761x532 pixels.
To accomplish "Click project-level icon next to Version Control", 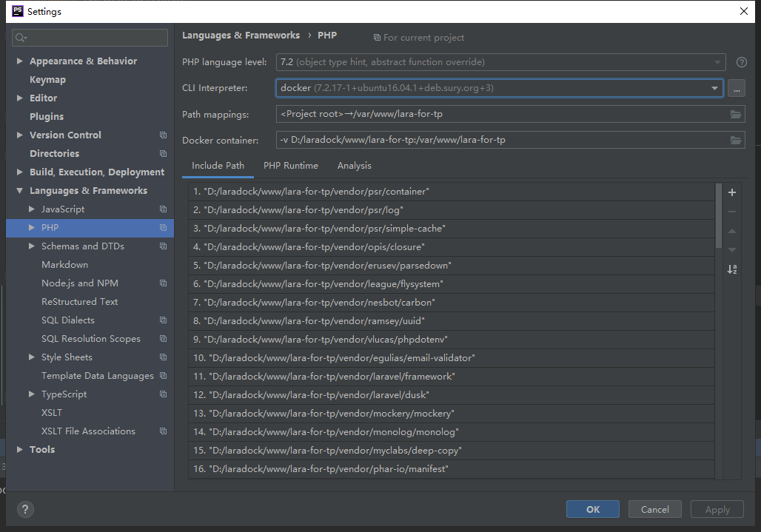I will [163, 135].
